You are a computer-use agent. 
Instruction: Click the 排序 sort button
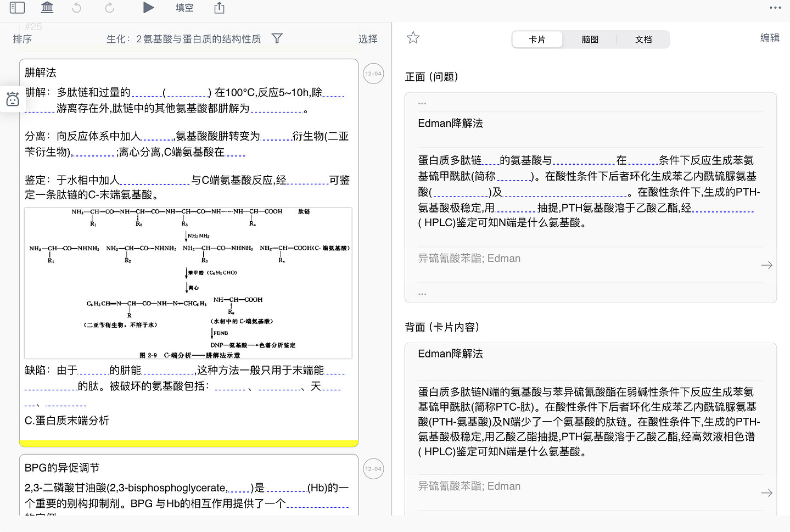tap(23, 39)
